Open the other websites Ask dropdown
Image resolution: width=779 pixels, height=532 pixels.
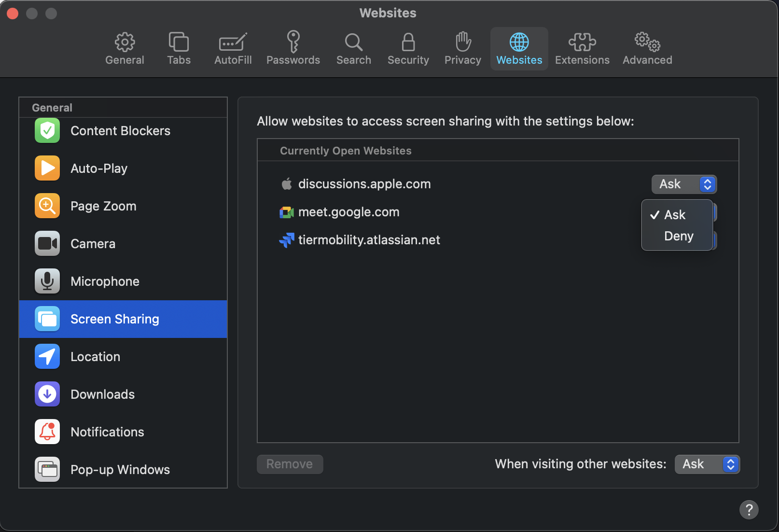click(x=707, y=464)
